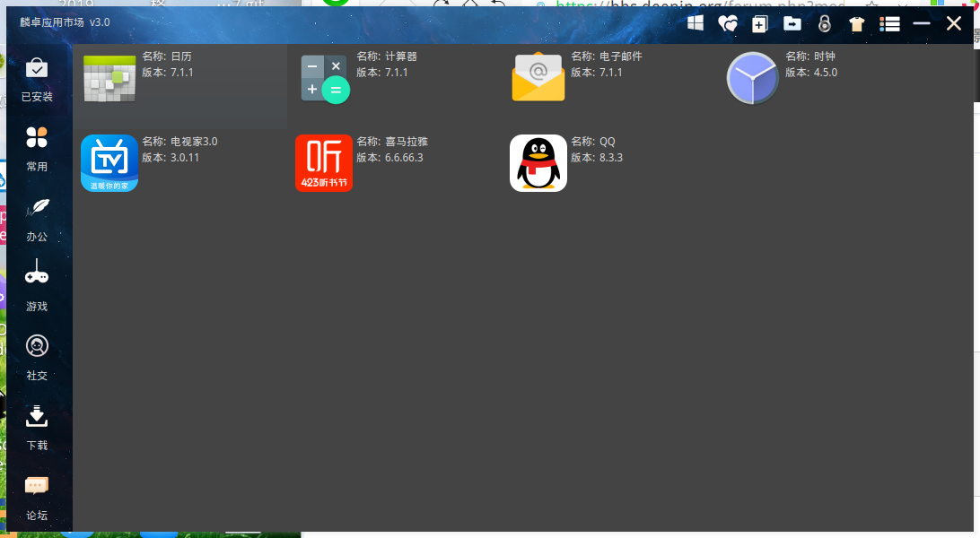The image size is (980, 538).
Task: Click the Windows logo icon in title bar
Action: pyautogui.click(x=695, y=23)
